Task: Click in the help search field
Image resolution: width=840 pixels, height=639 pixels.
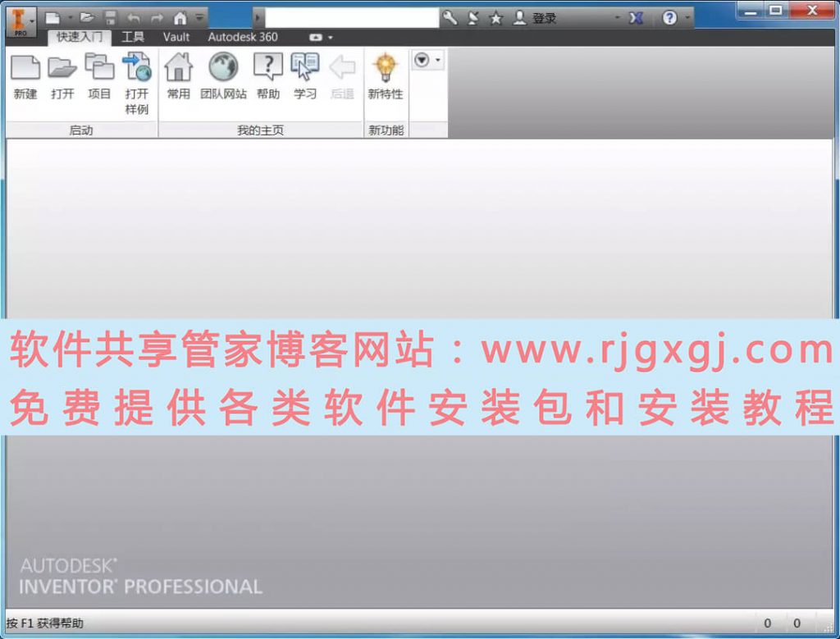Action: [352, 18]
